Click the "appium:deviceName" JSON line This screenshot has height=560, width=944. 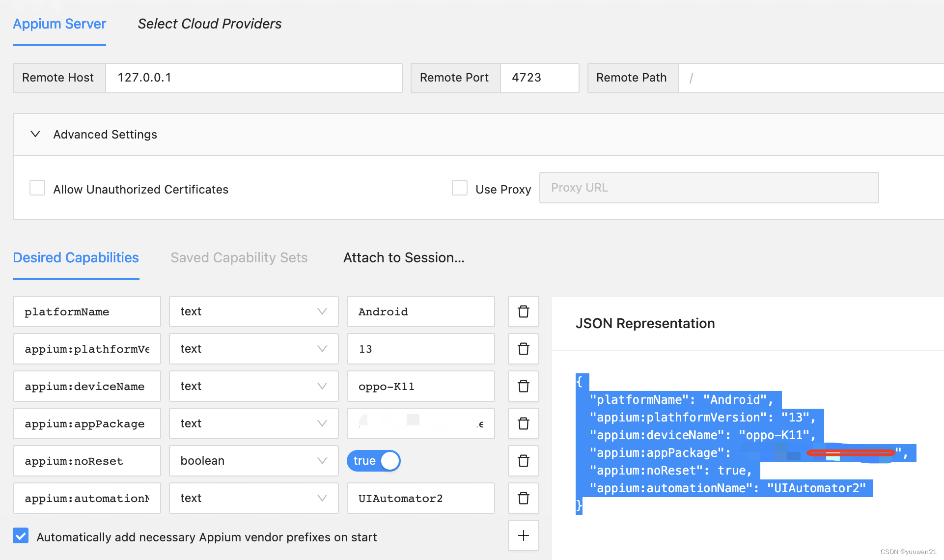703,435
